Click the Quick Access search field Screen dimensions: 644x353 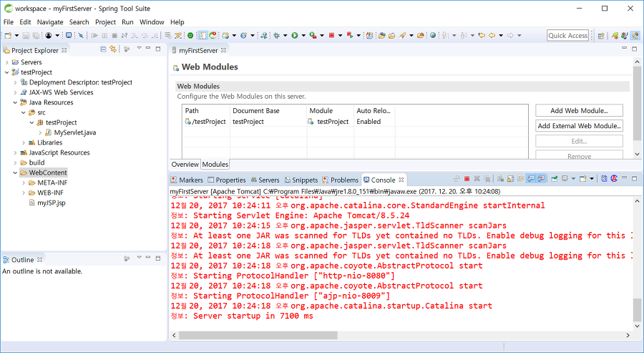point(568,36)
